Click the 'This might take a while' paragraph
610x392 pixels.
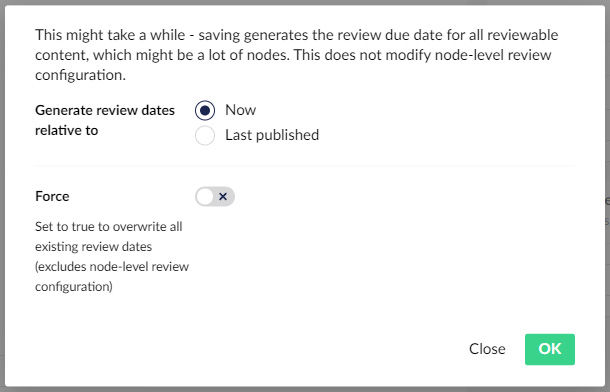pos(296,55)
